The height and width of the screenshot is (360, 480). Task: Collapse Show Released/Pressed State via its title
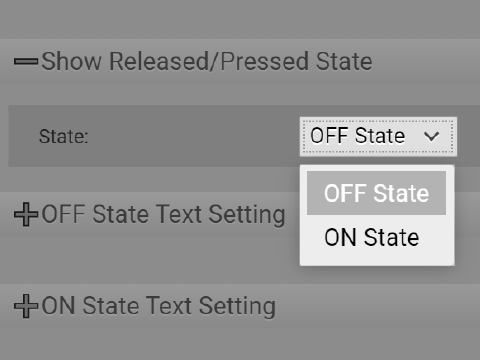coord(207,62)
